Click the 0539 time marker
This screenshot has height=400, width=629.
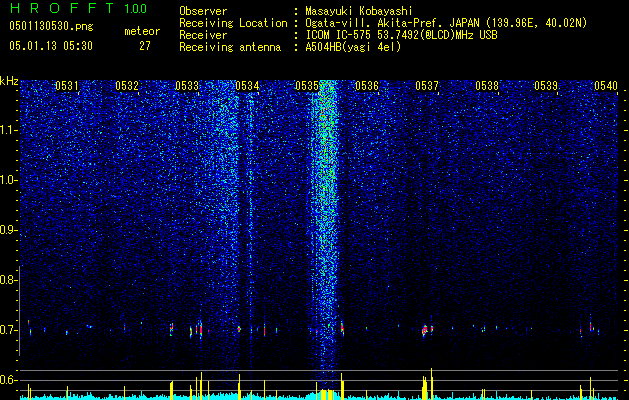point(546,86)
